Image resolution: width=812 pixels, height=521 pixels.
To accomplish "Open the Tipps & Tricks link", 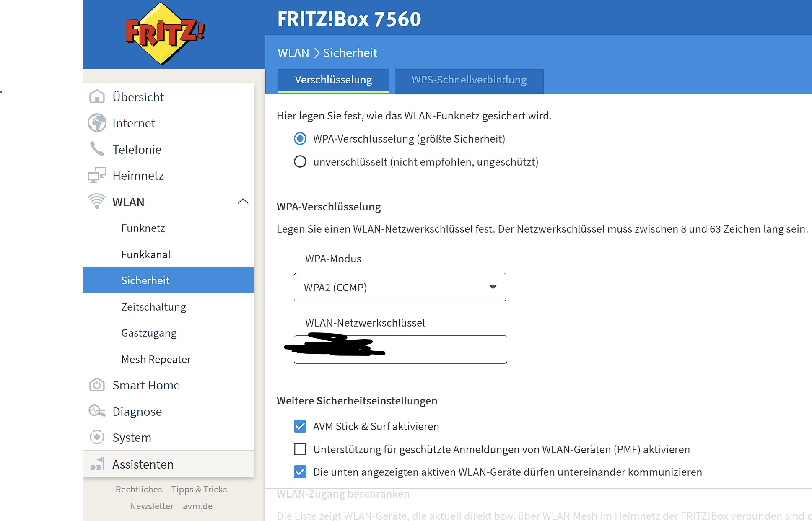I will (x=199, y=490).
